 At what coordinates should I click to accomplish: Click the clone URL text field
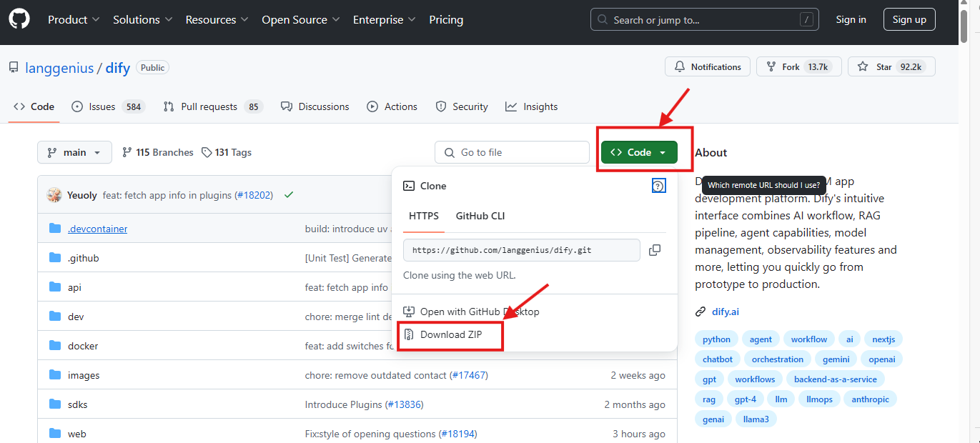pyautogui.click(x=522, y=250)
